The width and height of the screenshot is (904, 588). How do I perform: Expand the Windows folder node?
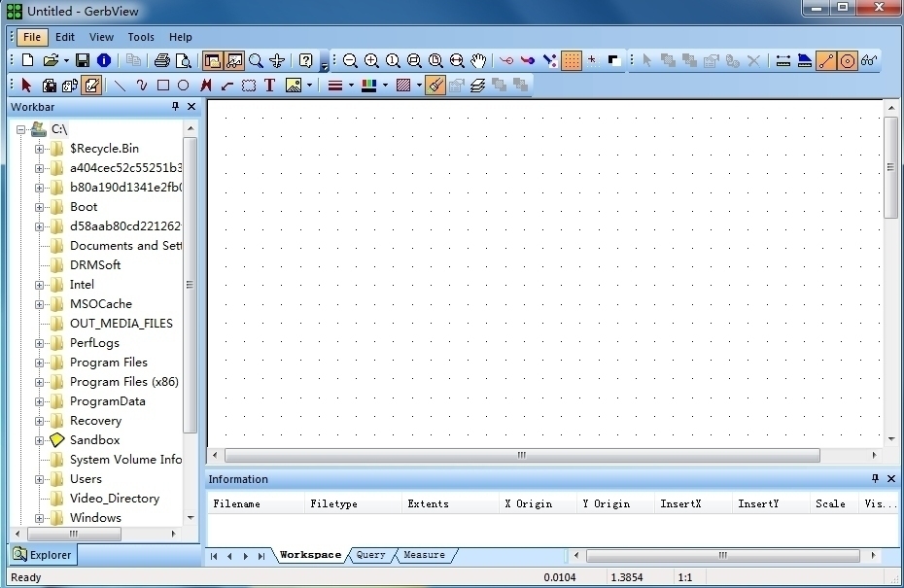(39, 518)
